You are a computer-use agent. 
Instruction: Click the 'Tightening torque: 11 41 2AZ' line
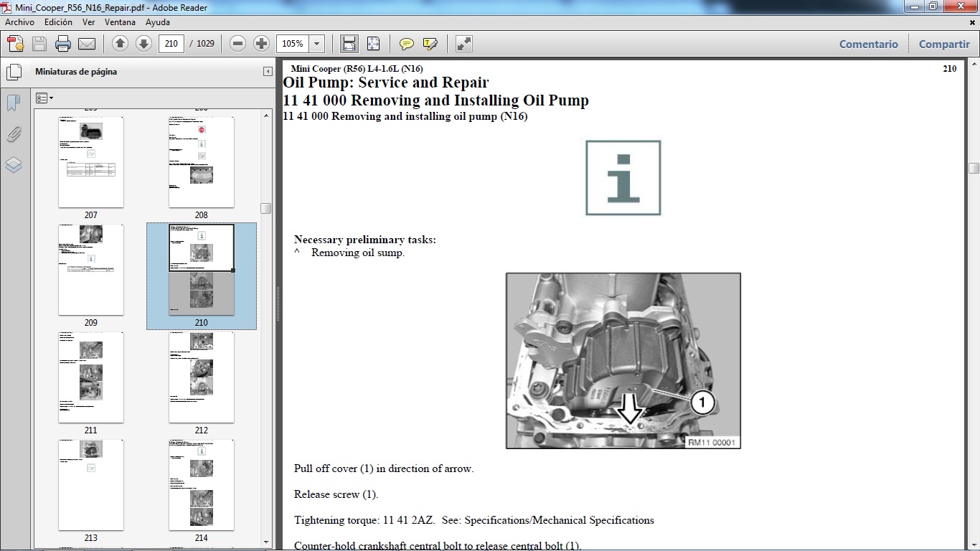tap(474, 520)
